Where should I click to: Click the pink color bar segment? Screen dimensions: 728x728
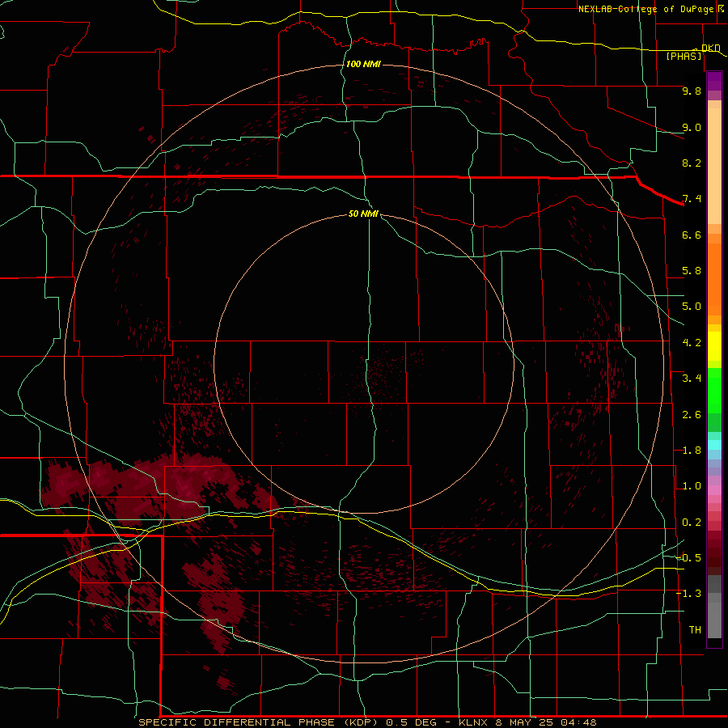tap(714, 490)
